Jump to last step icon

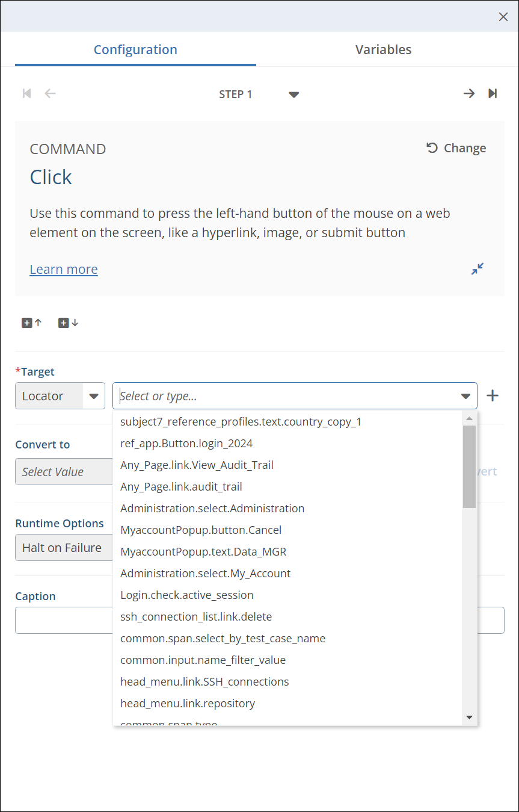pyautogui.click(x=493, y=93)
